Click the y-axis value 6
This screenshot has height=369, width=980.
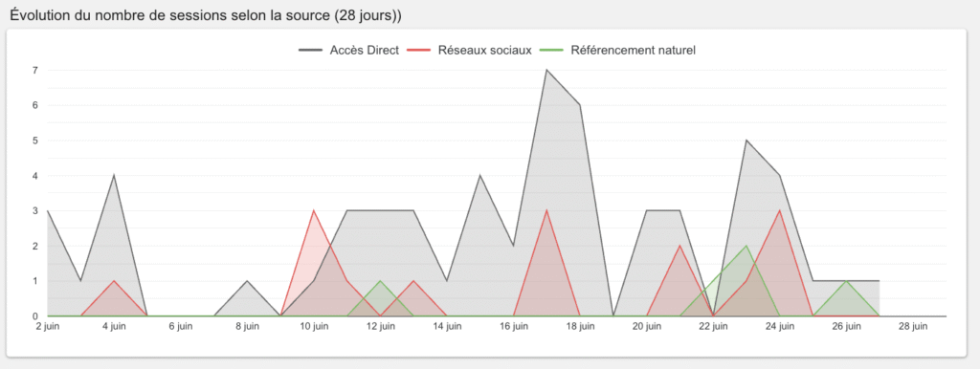35,105
